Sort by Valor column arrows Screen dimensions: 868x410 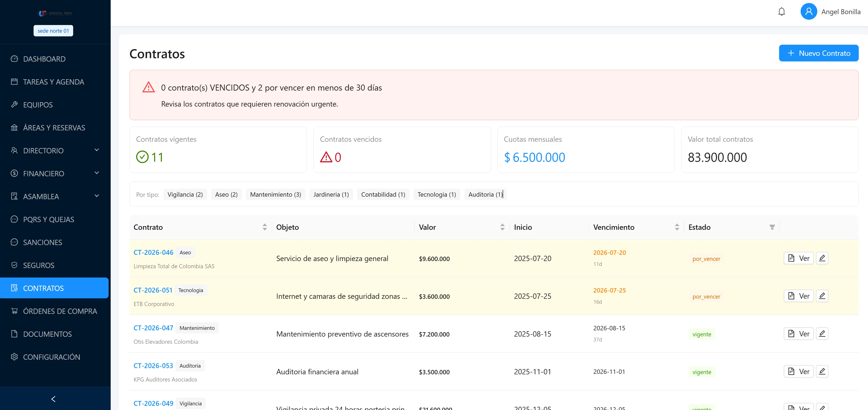[502, 227]
